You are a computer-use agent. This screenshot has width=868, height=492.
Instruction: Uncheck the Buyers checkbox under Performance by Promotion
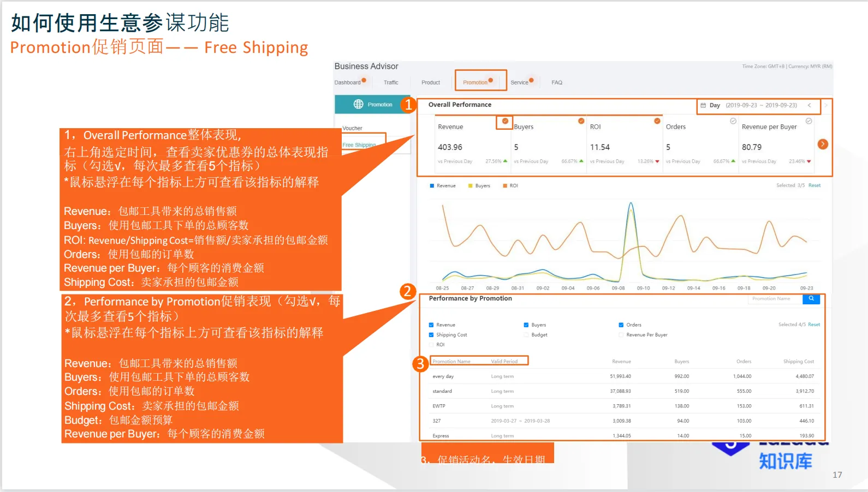526,325
